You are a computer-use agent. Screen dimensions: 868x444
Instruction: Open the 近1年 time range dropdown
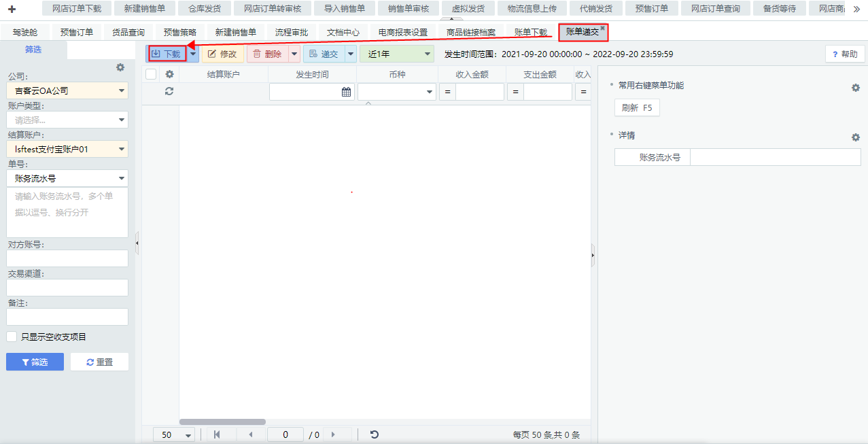396,54
